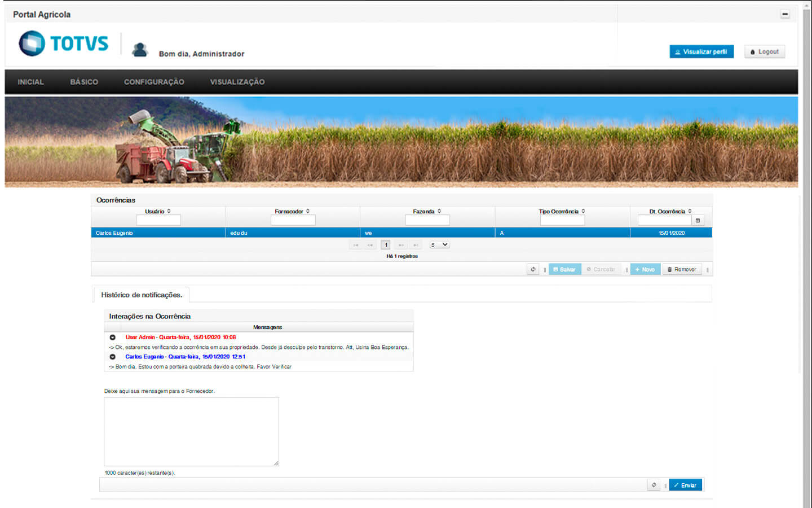This screenshot has height=508, width=812.
Task: Click the Fornecedor filter input field
Action: pyautogui.click(x=293, y=221)
